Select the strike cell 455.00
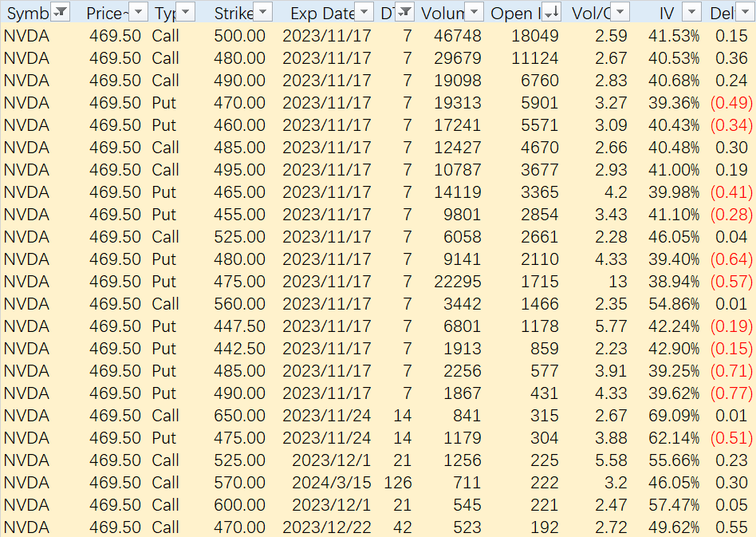The height and width of the screenshot is (537, 756). tap(239, 214)
